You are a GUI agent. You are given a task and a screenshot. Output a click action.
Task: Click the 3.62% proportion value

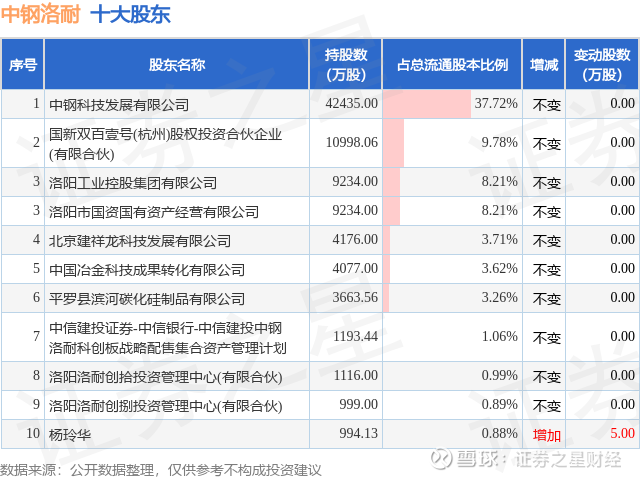500,268
